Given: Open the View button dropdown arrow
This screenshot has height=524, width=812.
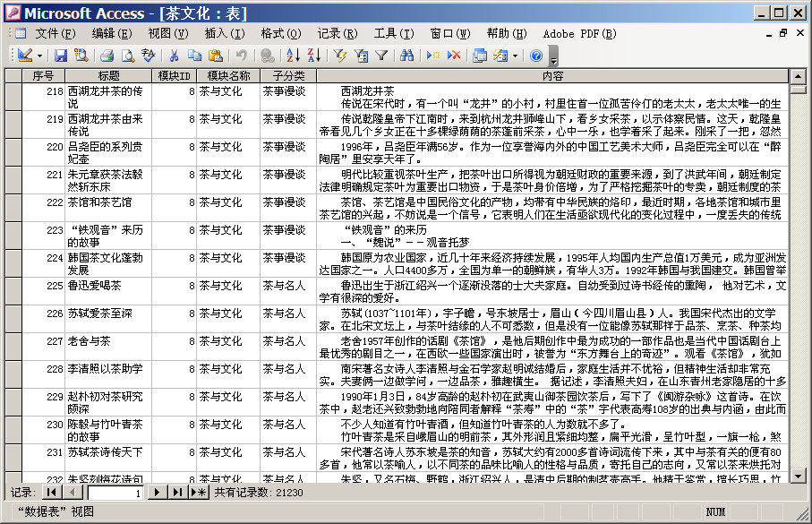Looking at the screenshot, I should point(39,56).
